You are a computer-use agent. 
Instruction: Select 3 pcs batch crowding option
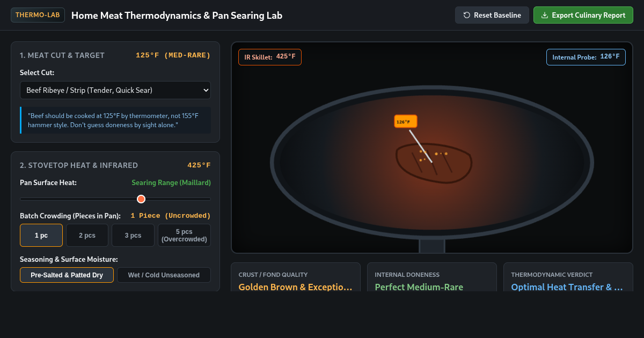pyautogui.click(x=133, y=235)
